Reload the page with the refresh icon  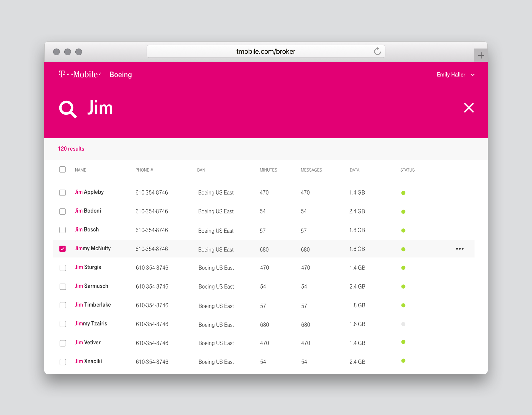tap(377, 51)
